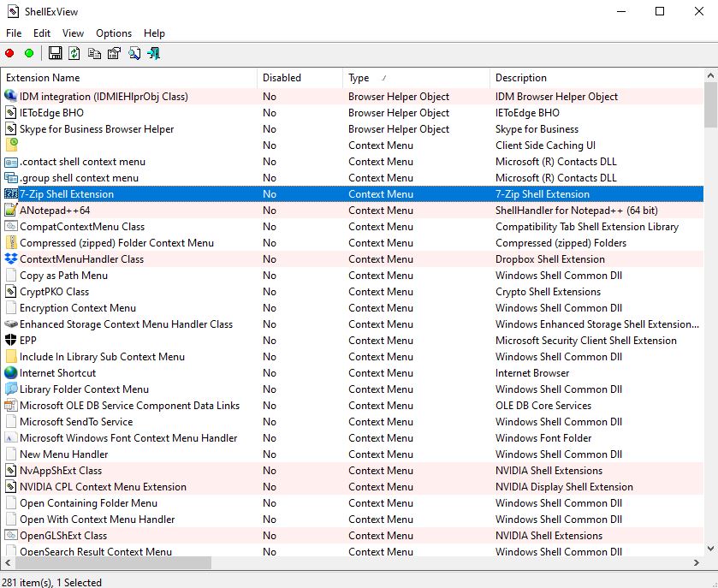
Task: Click the status bar item count text
Action: (51, 583)
